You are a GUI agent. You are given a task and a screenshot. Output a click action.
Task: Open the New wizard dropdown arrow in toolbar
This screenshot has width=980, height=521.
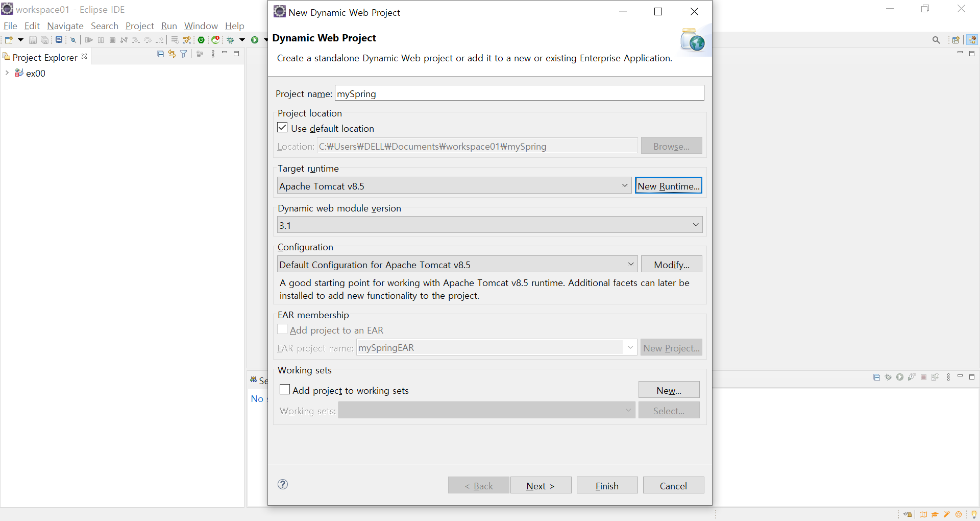(x=20, y=40)
